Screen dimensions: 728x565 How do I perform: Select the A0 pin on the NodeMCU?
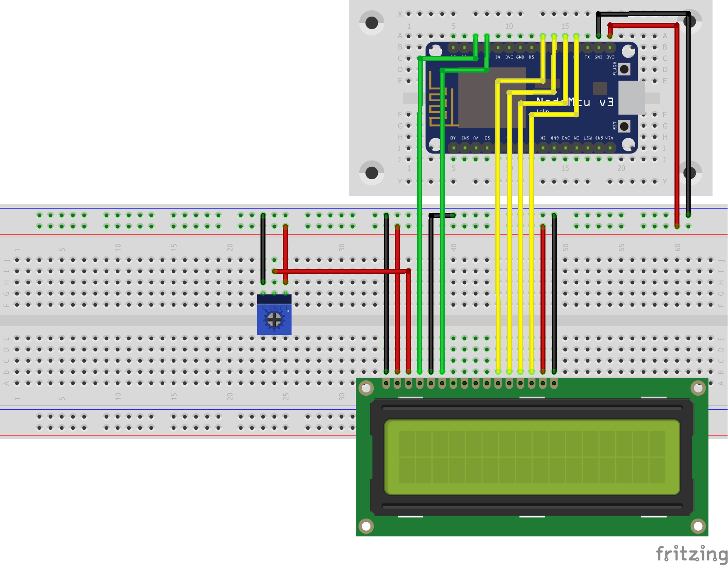coord(453,147)
